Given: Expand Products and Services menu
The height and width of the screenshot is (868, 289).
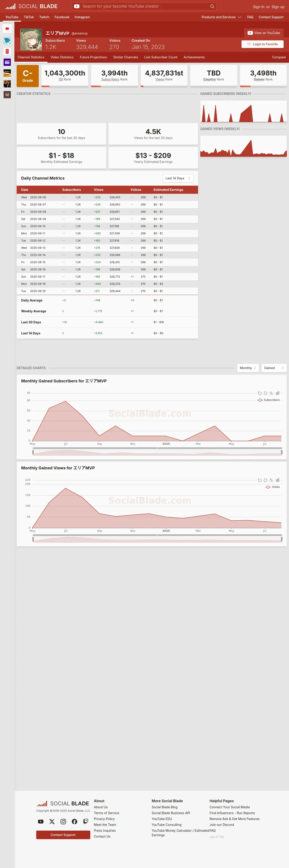Looking at the screenshot, I should pyautogui.click(x=221, y=17).
